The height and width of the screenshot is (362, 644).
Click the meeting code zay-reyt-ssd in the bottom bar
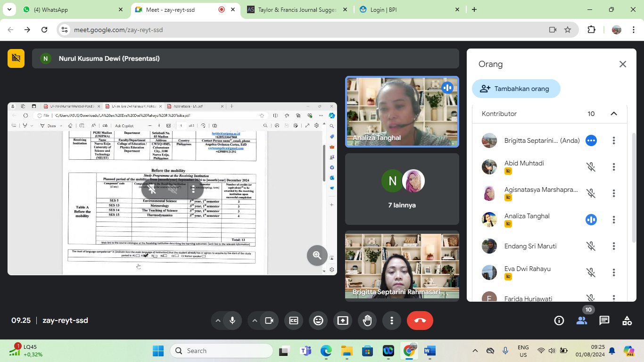66,321
